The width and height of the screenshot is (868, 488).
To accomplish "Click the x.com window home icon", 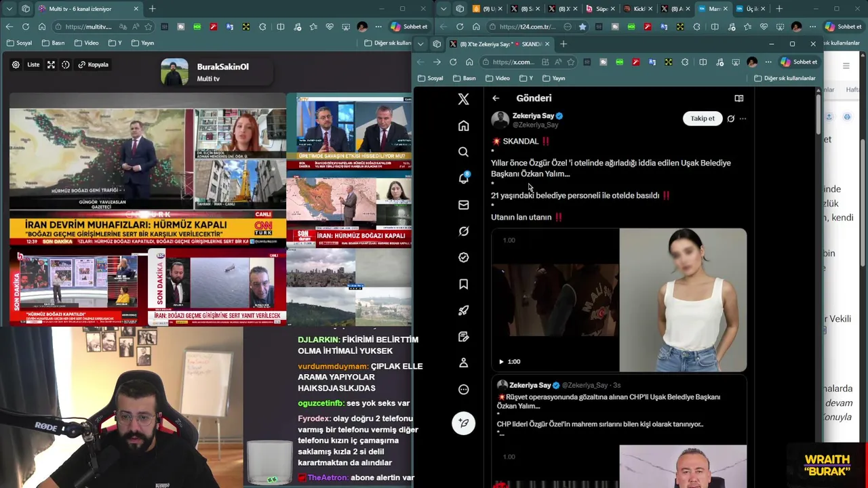I will click(x=469, y=62).
